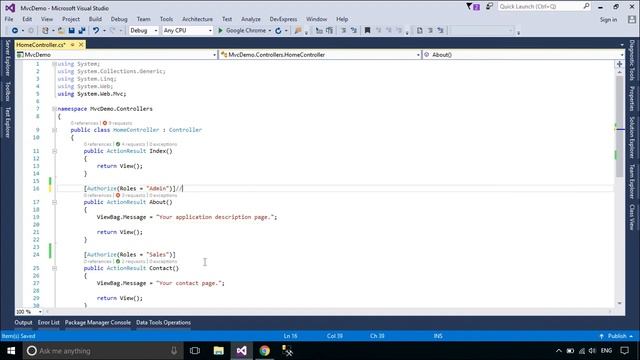Viewport: 640px width, 360px height.
Task: Click the CodeLens references link above Index()
Action: 98,144
